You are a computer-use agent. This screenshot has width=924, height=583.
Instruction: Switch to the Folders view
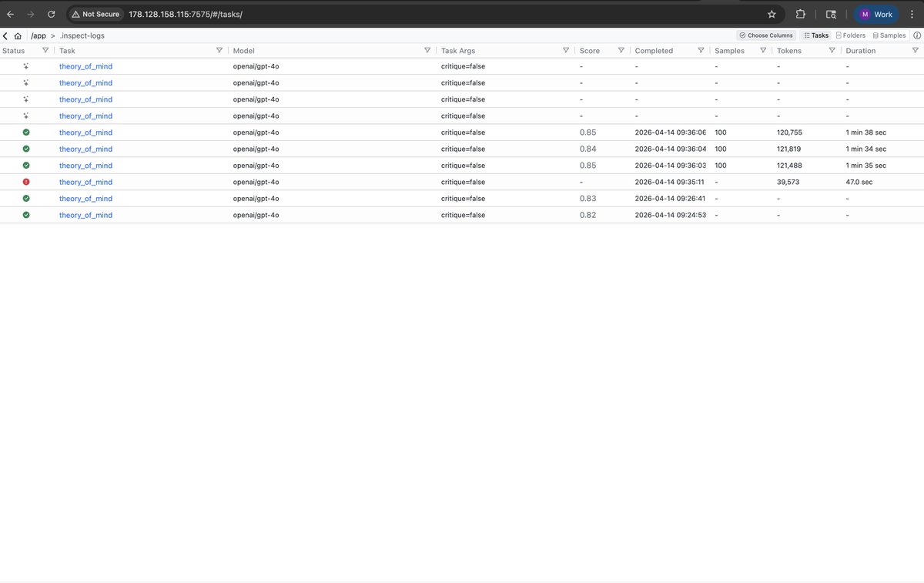851,35
